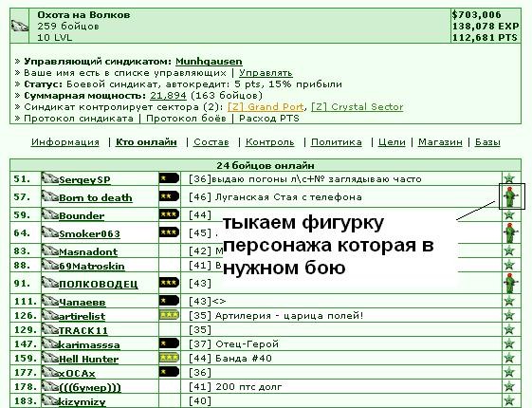Open 69Matroskin player profile

pyautogui.click(x=92, y=266)
